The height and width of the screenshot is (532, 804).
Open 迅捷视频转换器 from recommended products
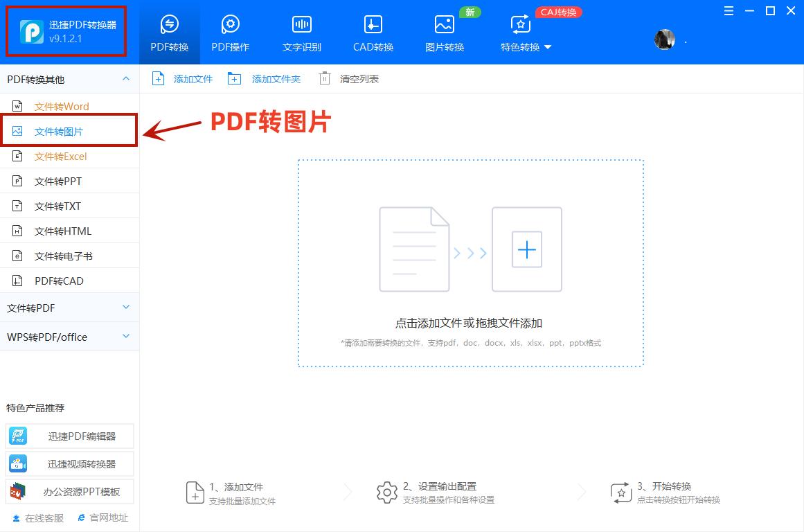click(x=69, y=463)
